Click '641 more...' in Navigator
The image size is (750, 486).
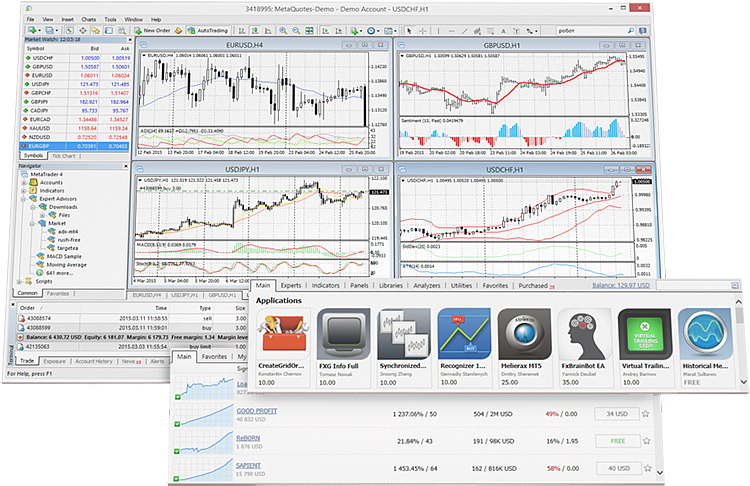(x=59, y=273)
